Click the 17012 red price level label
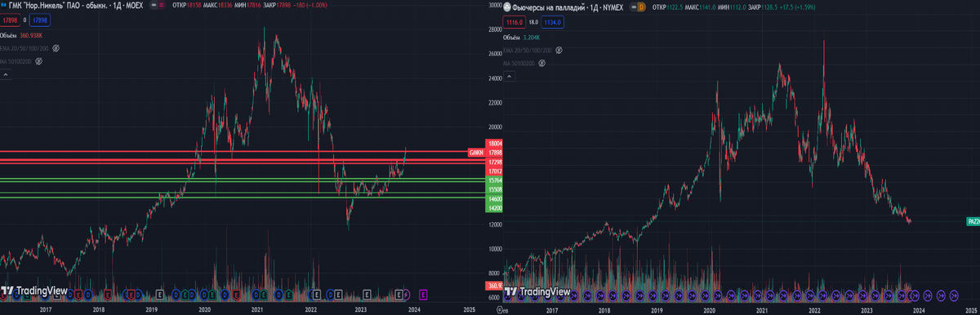The width and height of the screenshot is (980, 315). coord(493,171)
